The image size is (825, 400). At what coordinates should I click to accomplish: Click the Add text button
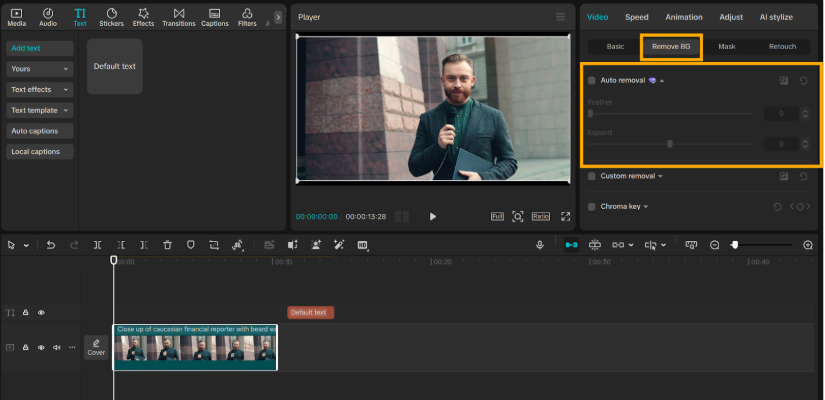click(x=40, y=48)
